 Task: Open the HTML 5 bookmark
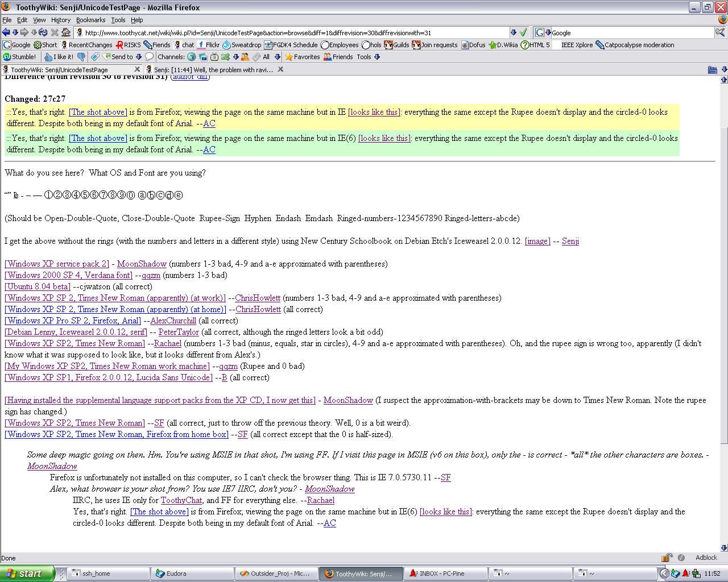coord(535,45)
